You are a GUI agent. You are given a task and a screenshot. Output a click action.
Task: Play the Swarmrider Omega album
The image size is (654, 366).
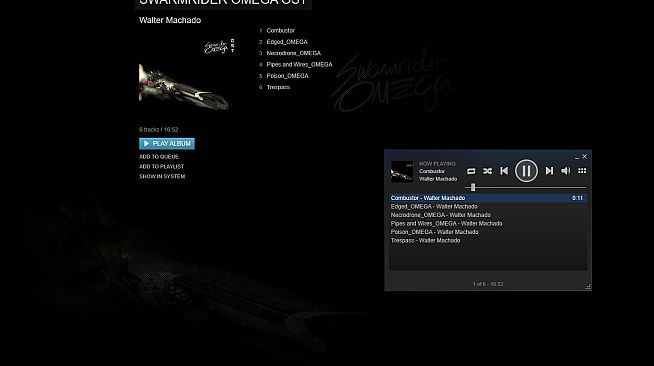[x=167, y=143]
